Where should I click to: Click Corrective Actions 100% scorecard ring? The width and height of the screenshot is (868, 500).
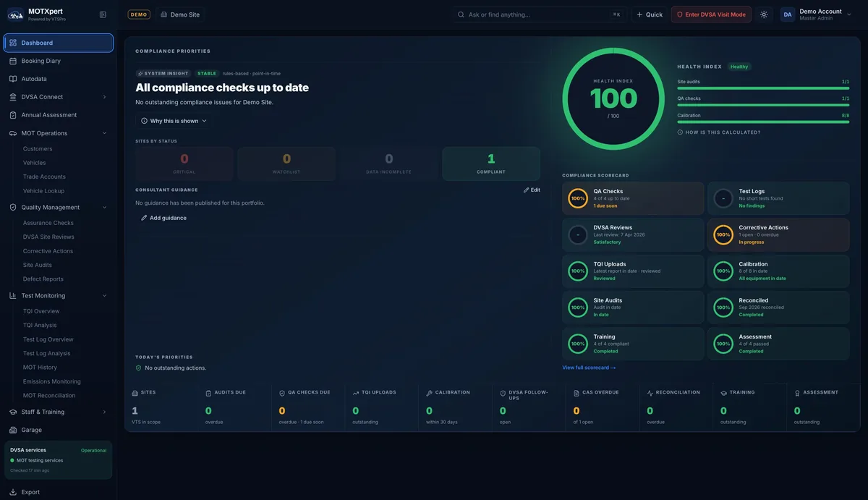723,234
